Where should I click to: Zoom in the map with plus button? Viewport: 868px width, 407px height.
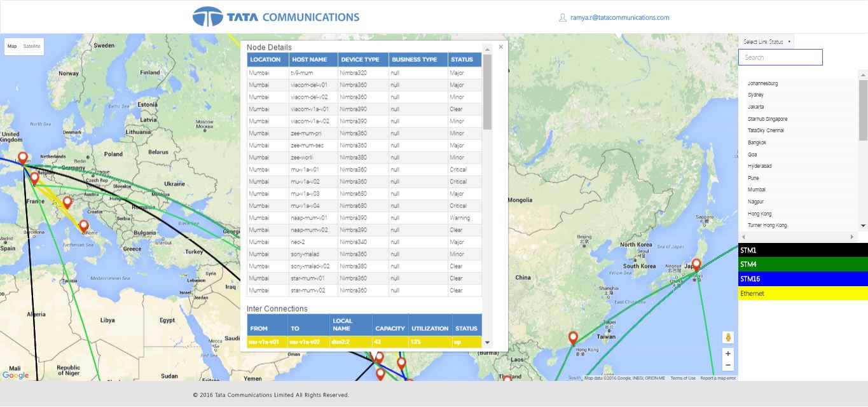point(728,354)
